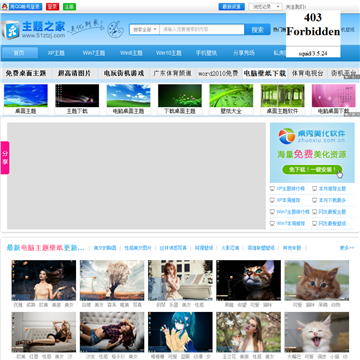Image resolution: width=360 pixels, height=360 pixels.
Task: Open the Win8主题 navigation tab
Action: [131, 53]
